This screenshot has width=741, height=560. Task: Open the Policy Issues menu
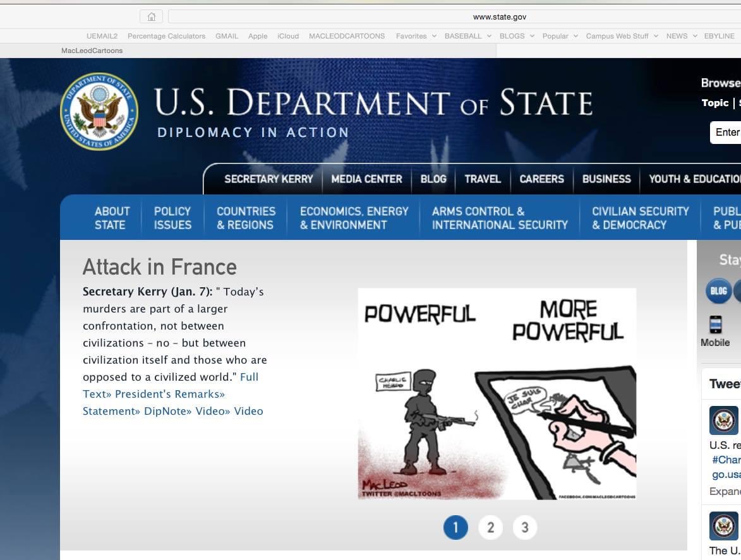pyautogui.click(x=172, y=218)
